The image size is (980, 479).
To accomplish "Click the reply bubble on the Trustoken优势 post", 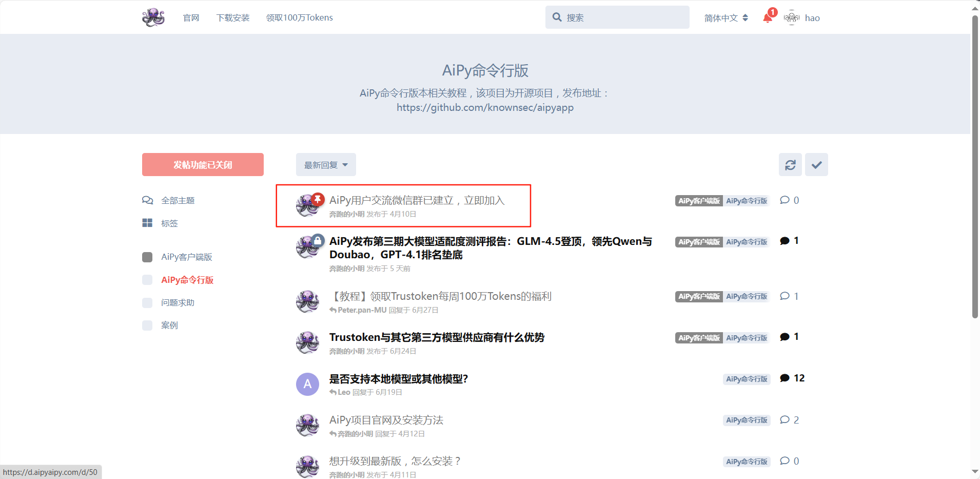I will click(x=789, y=337).
